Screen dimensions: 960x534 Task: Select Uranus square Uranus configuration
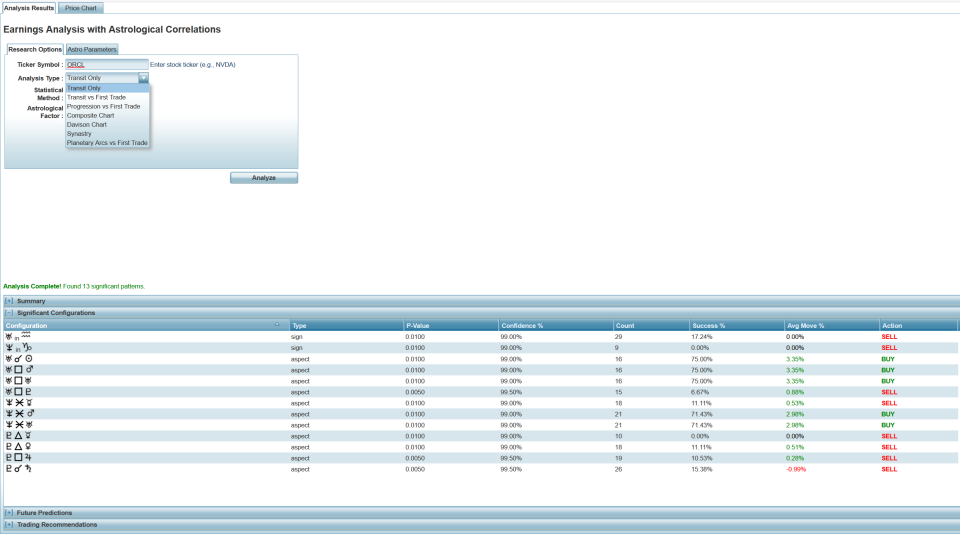(480, 381)
